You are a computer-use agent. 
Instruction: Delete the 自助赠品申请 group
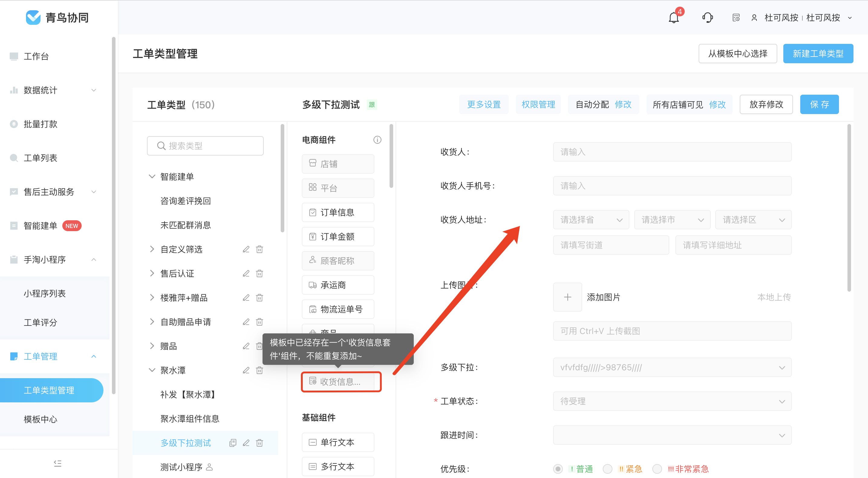[x=259, y=322]
